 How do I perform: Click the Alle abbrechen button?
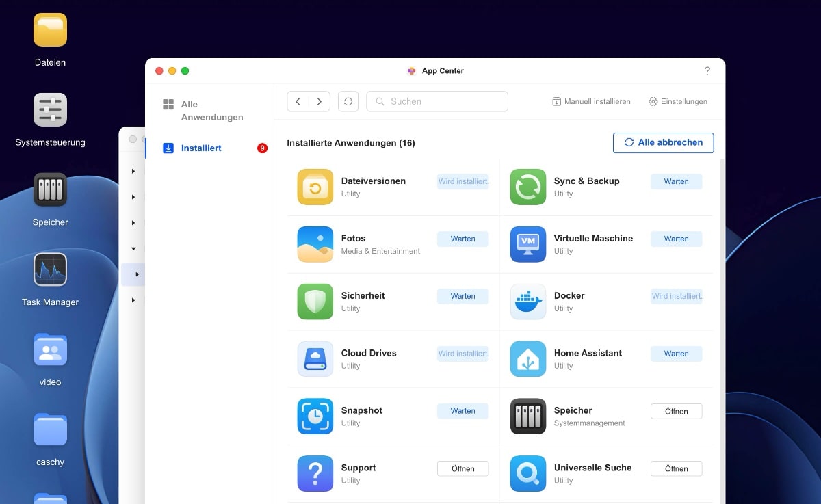point(663,143)
